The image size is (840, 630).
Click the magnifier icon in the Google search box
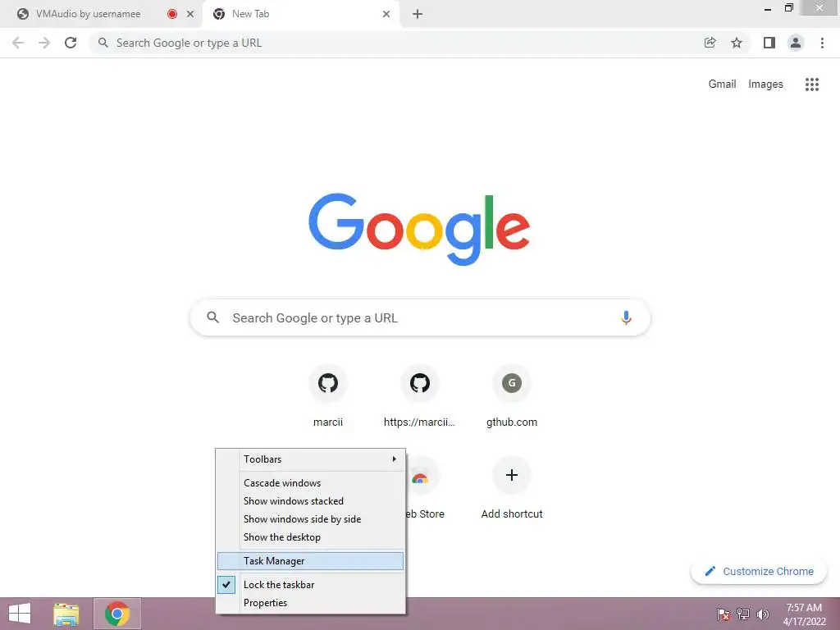tap(212, 317)
